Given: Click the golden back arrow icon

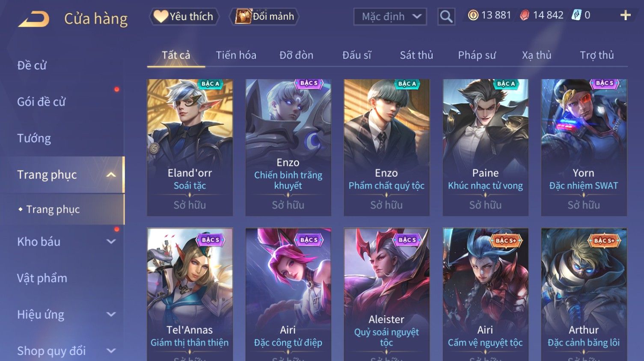Looking at the screenshot, I should [34, 19].
